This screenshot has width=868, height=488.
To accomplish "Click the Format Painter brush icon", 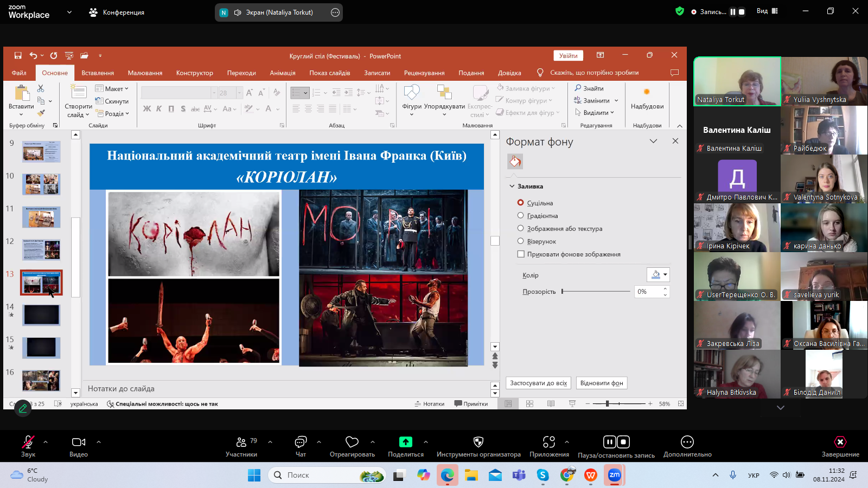I will pyautogui.click(x=41, y=113).
